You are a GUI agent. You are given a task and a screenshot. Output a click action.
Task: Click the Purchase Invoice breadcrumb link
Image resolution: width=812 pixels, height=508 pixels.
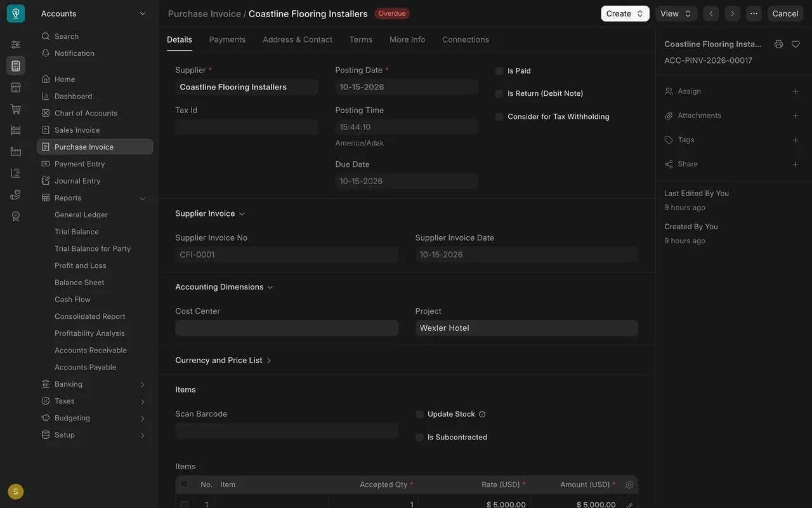tap(204, 14)
